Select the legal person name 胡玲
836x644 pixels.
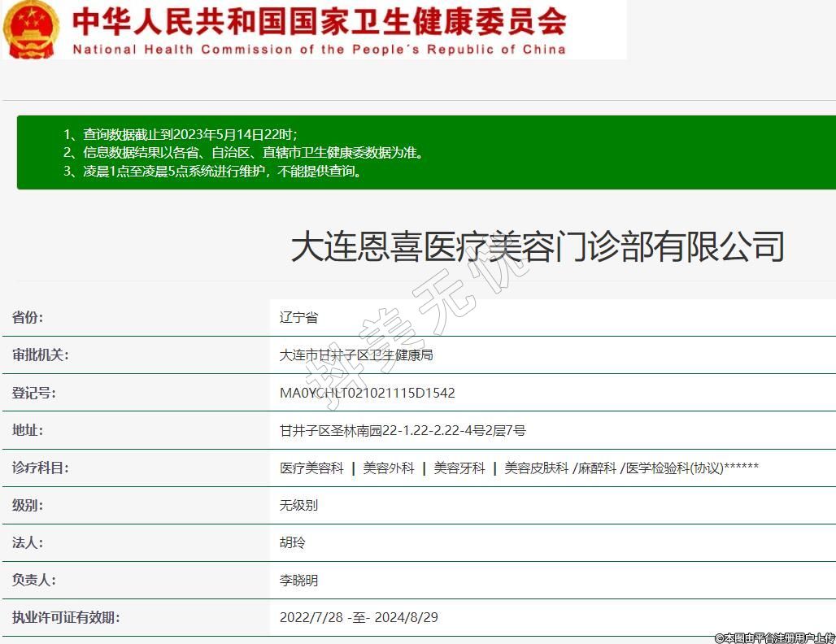click(x=292, y=542)
